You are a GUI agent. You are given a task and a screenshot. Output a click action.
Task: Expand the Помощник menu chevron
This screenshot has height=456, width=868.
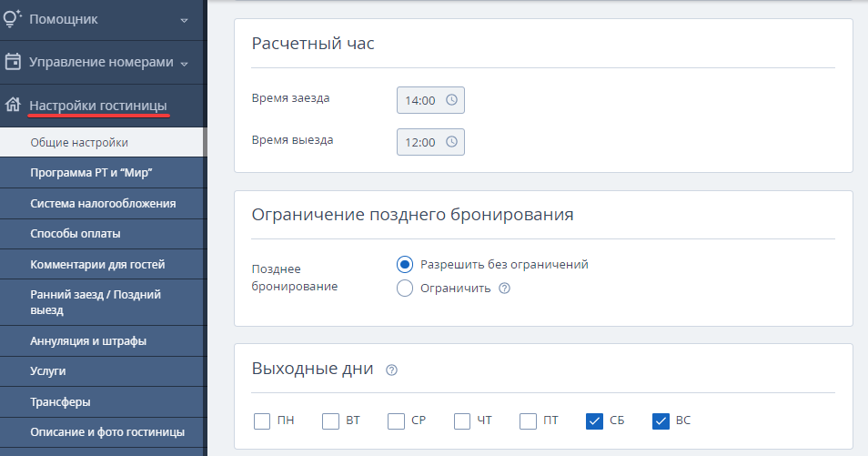click(185, 21)
